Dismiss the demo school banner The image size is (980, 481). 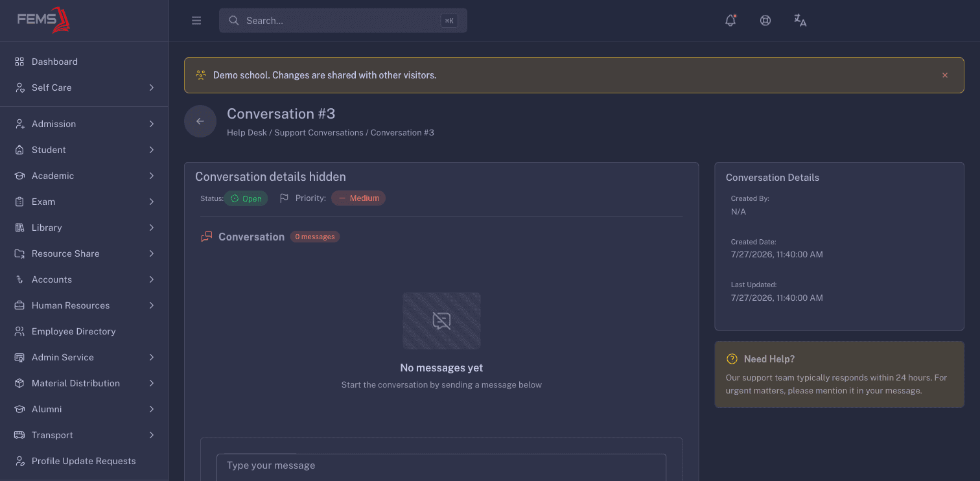945,75
